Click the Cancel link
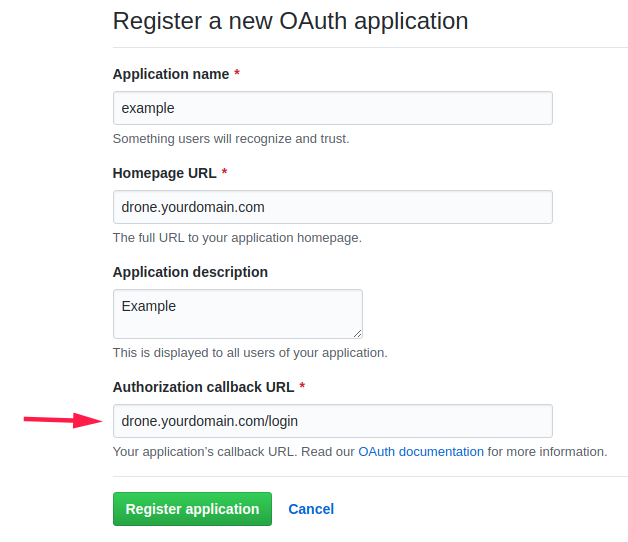This screenshot has width=628, height=542. click(x=311, y=509)
